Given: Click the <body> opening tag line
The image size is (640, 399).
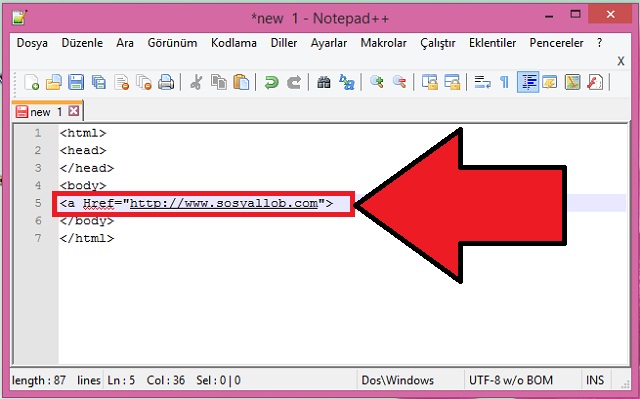Looking at the screenshot, I should tap(83, 186).
